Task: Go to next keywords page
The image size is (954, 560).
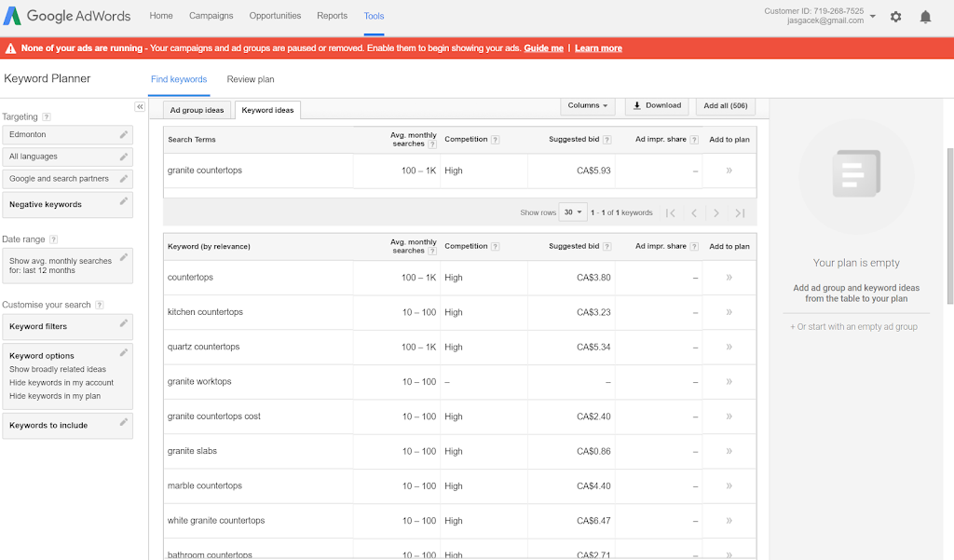Action: pos(716,213)
